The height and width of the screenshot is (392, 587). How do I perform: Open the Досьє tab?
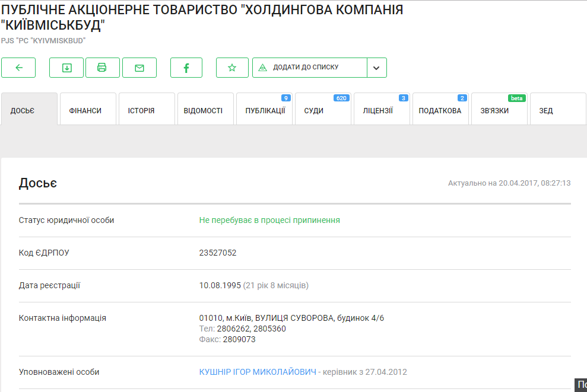click(x=29, y=110)
